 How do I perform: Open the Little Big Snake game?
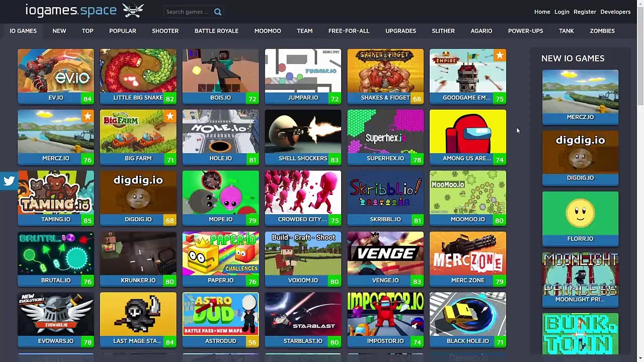138,76
